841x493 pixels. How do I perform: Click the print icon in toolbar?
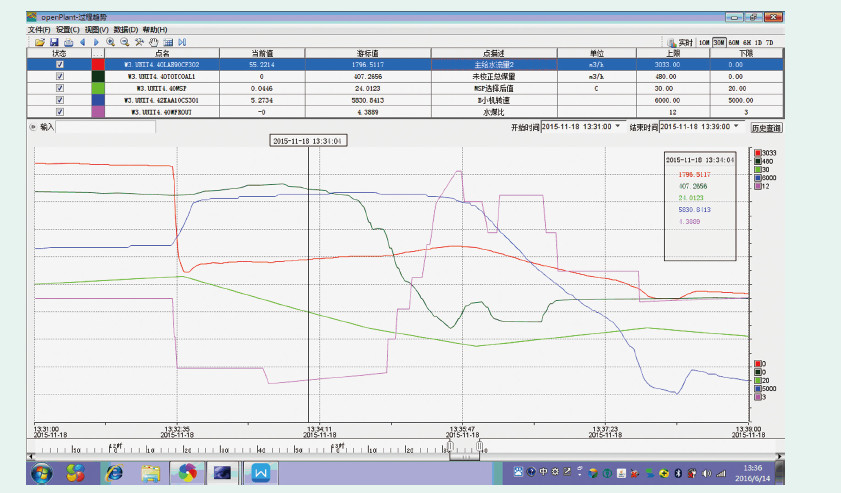pos(68,42)
